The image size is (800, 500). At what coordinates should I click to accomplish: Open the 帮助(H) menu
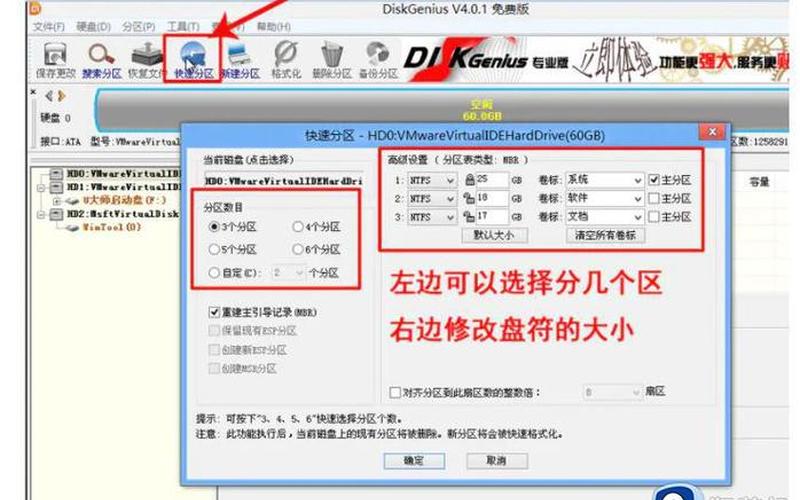click(x=273, y=26)
